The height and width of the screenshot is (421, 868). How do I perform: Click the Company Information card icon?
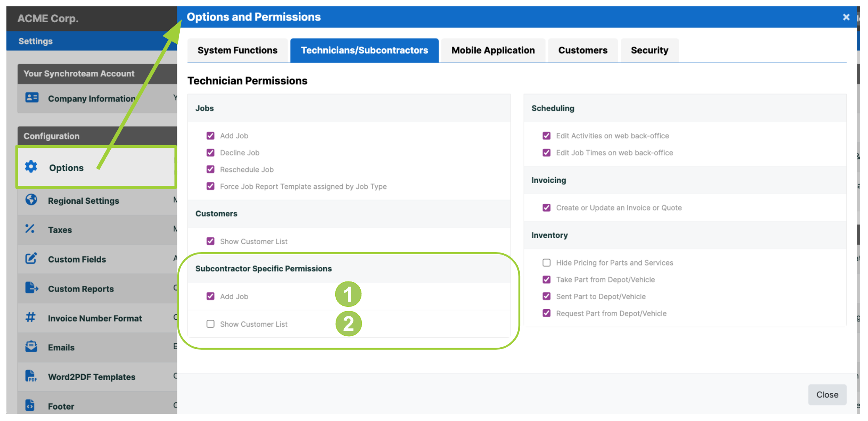coord(32,98)
